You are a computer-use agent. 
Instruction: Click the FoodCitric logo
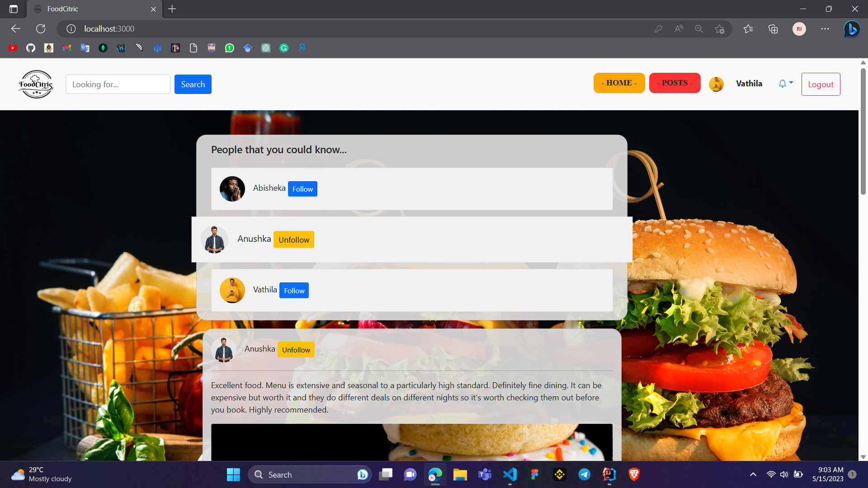[x=36, y=84]
